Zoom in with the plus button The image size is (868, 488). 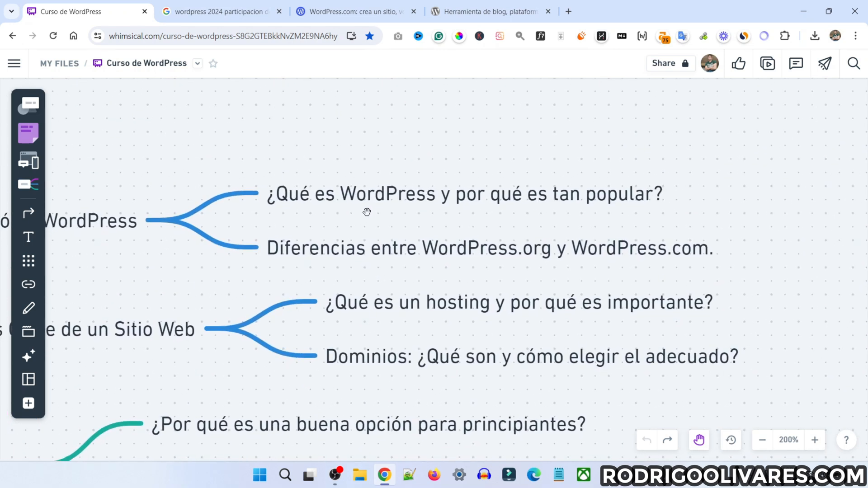point(815,440)
